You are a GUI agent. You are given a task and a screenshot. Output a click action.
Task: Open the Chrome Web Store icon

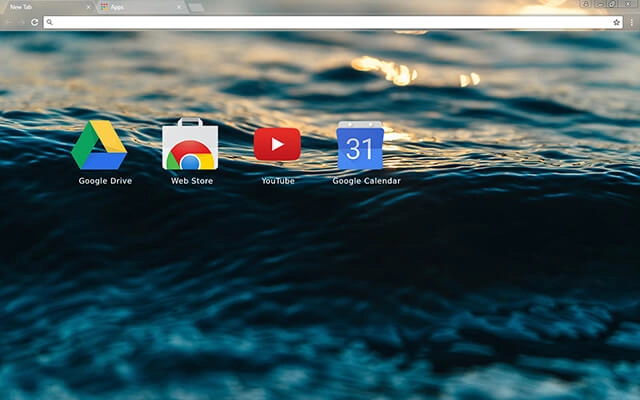190,144
